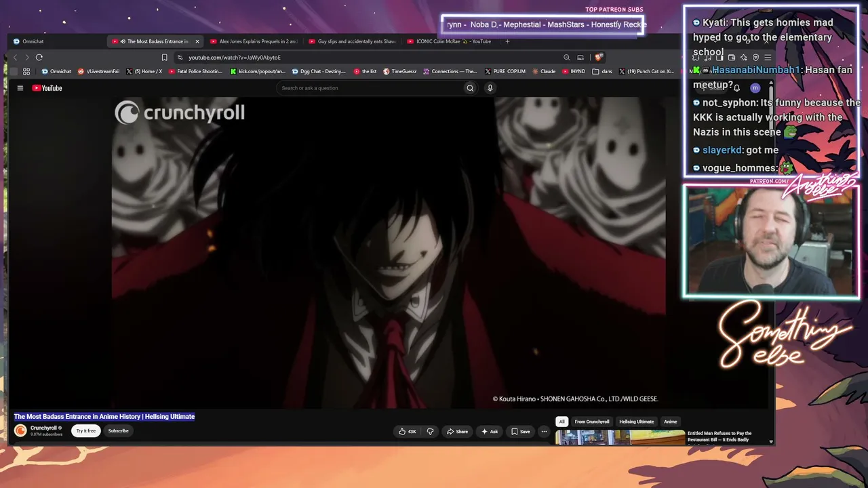Focus the YouTube search box

[370, 88]
